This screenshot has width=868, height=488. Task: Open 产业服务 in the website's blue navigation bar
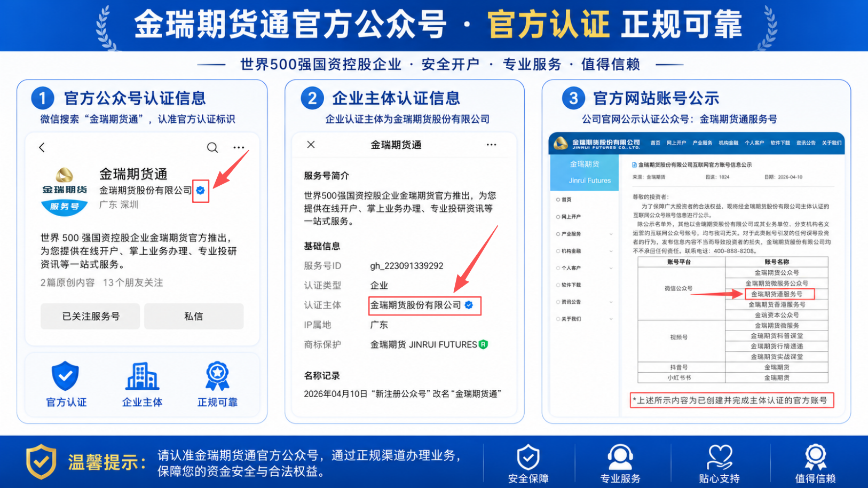702,143
